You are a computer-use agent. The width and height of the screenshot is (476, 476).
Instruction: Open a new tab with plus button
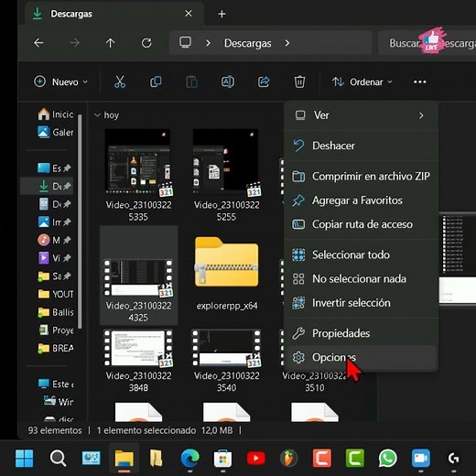click(222, 14)
